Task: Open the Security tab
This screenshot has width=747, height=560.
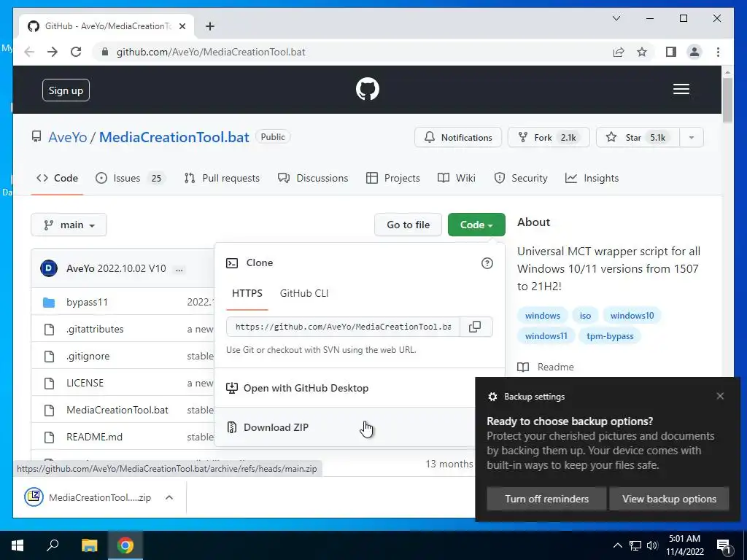Action: coord(521,178)
